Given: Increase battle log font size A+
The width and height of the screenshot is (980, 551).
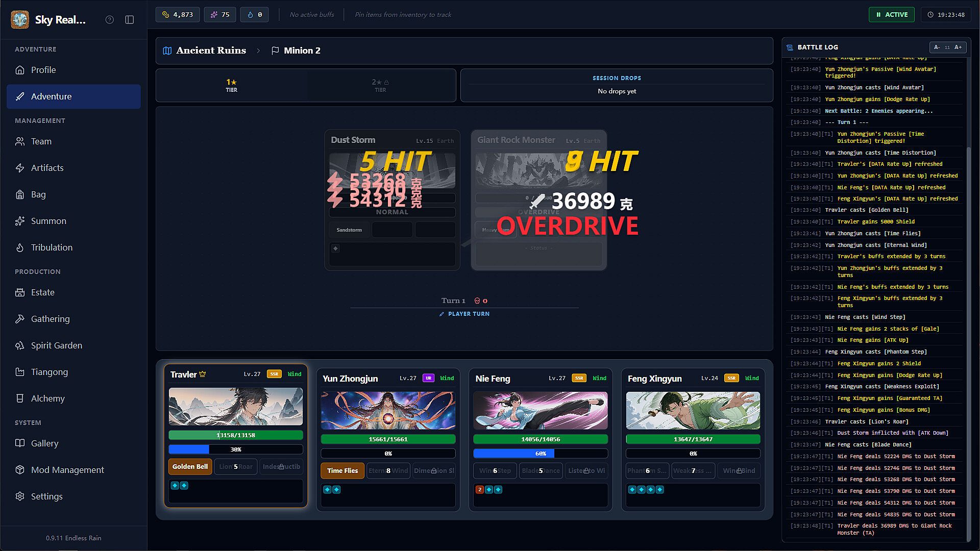Looking at the screenshot, I should 958,47.
